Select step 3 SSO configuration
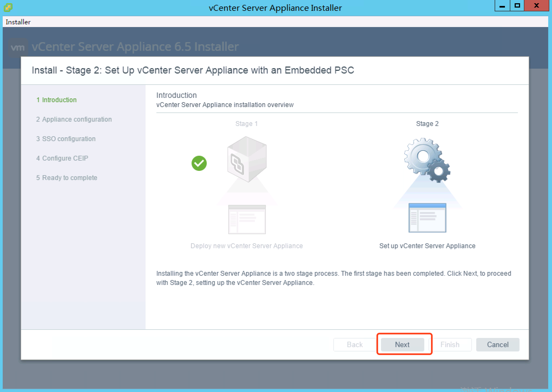552x392 pixels. coord(66,139)
